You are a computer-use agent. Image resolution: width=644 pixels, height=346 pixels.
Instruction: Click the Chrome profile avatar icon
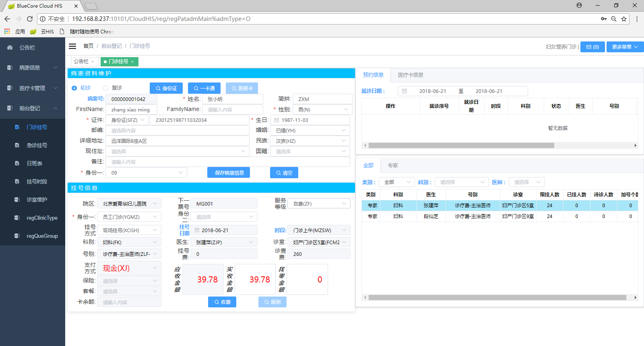(579, 5)
